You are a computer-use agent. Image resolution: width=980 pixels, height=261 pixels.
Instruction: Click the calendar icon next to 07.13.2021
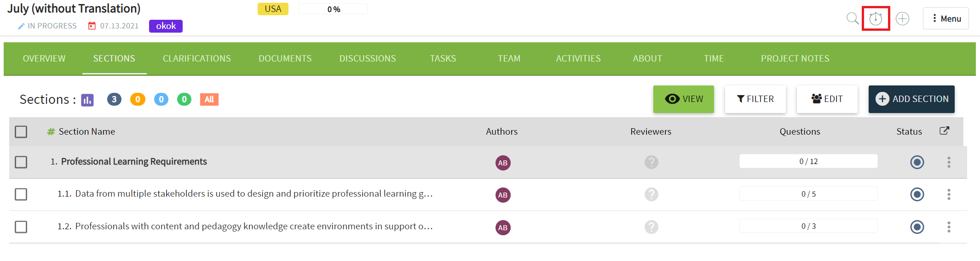(92, 26)
